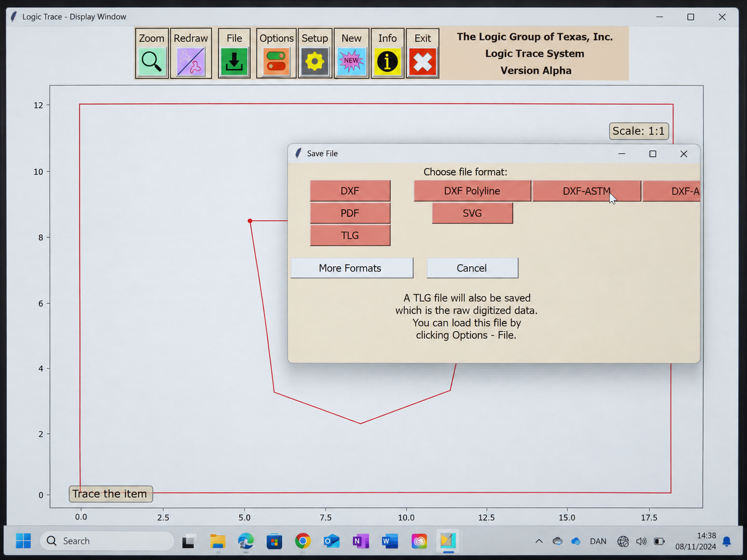Save as SVG format

coord(472,213)
